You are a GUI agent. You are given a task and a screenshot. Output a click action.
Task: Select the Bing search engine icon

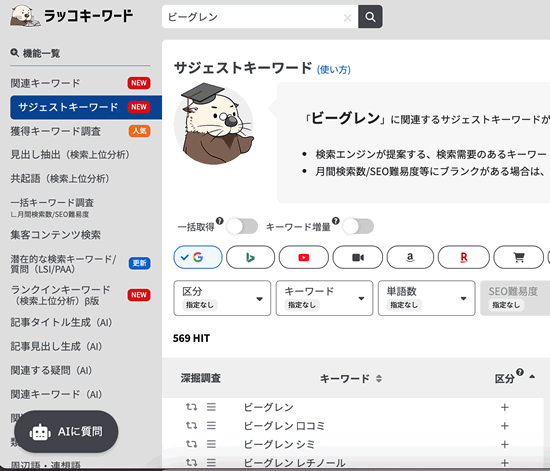coord(250,257)
